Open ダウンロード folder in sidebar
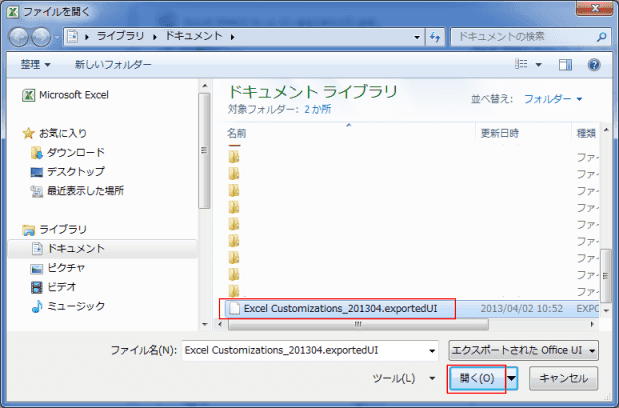This screenshot has width=619, height=408. (68, 152)
